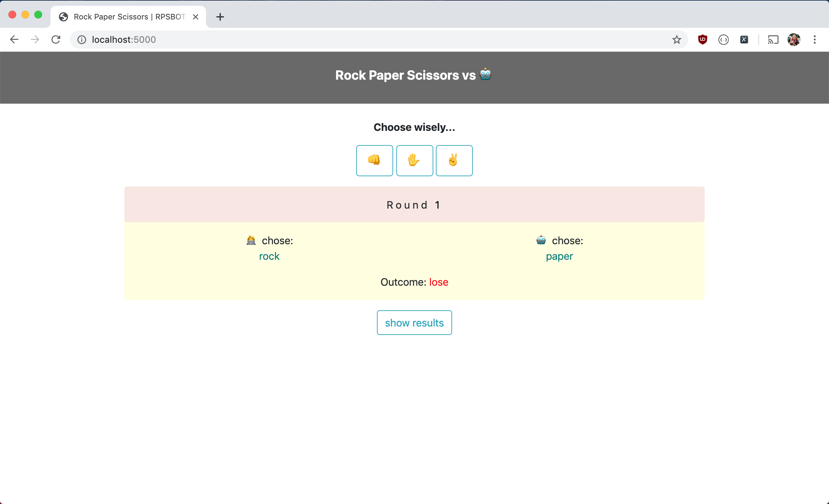Reload the page
Image resolution: width=829 pixels, height=504 pixels.
coord(56,40)
